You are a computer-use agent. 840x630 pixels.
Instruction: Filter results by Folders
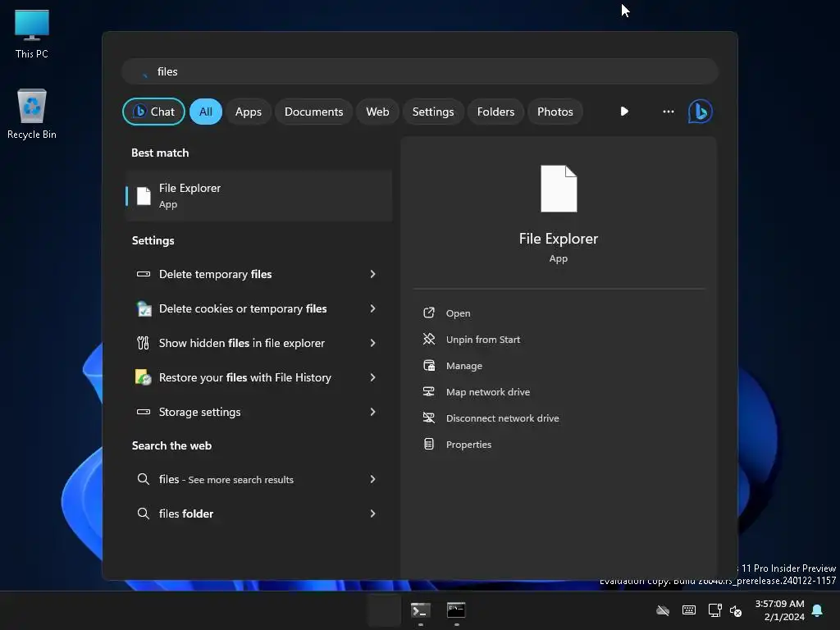click(495, 112)
